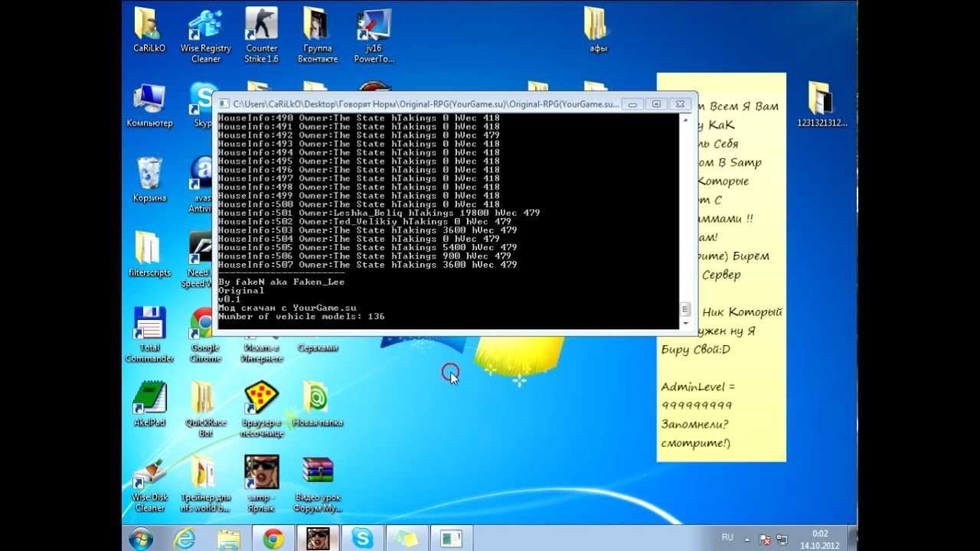Click 'смотрите!)' line in sticky note
The width and height of the screenshot is (980, 551).
pyautogui.click(x=695, y=443)
